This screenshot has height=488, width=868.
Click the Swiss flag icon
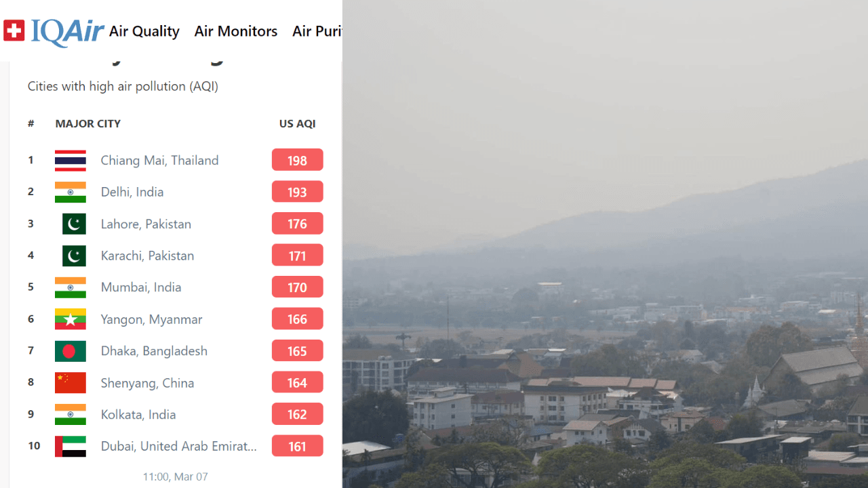point(14,30)
